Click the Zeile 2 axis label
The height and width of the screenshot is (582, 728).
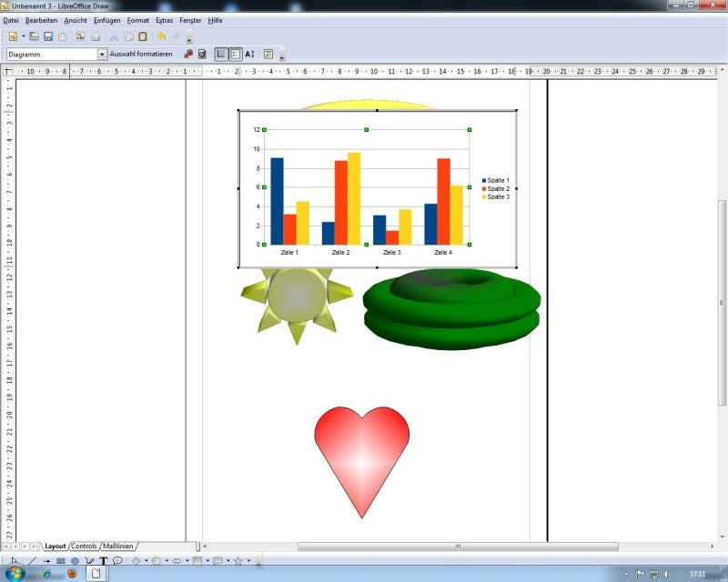pos(340,253)
